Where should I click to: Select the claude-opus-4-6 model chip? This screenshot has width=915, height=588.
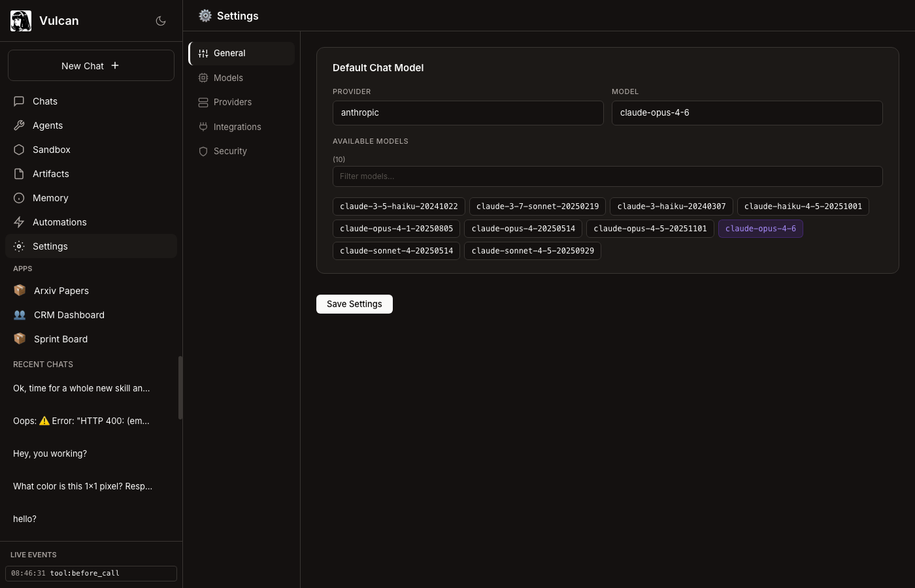pos(760,229)
